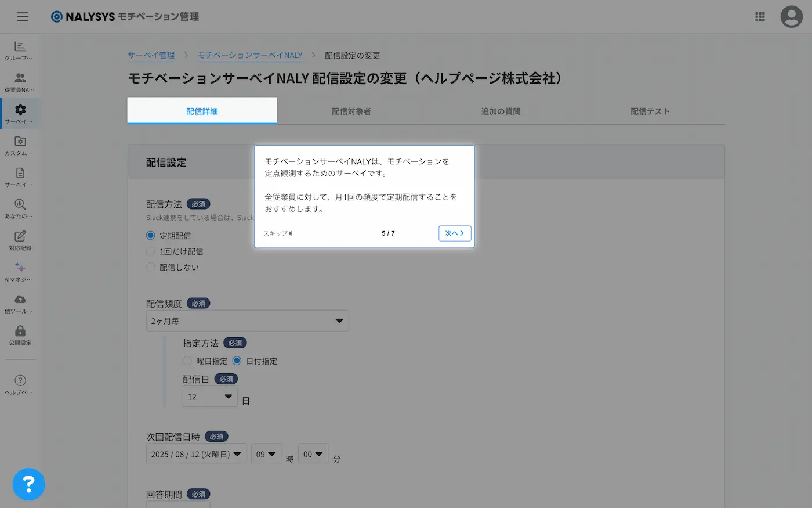
Task: Switch to 追加の質問 tab
Action: [501, 111]
